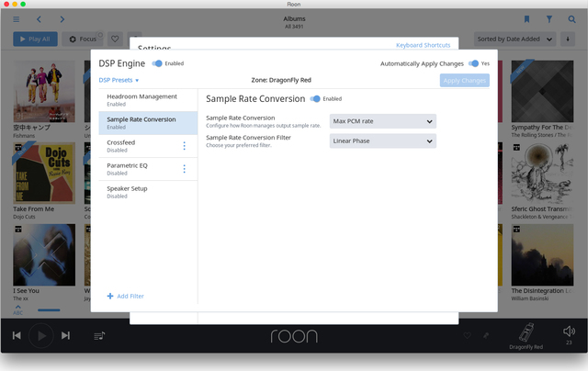
Task: Open Parametric EQ's three-dot options menu
Action: click(x=184, y=169)
